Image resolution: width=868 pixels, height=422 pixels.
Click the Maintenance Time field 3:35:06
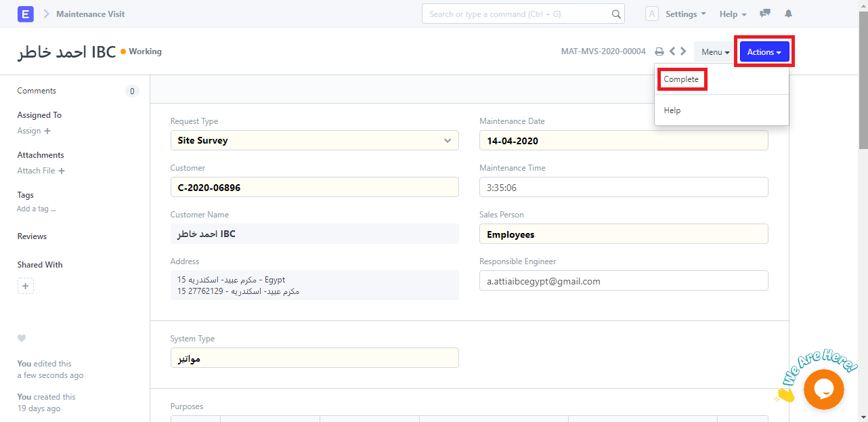click(x=624, y=187)
